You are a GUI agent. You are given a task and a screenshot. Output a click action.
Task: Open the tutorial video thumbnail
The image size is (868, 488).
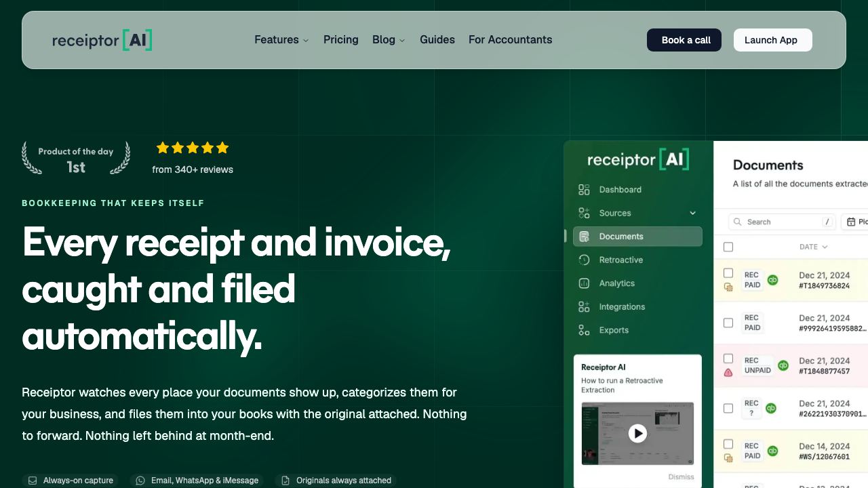pyautogui.click(x=637, y=433)
